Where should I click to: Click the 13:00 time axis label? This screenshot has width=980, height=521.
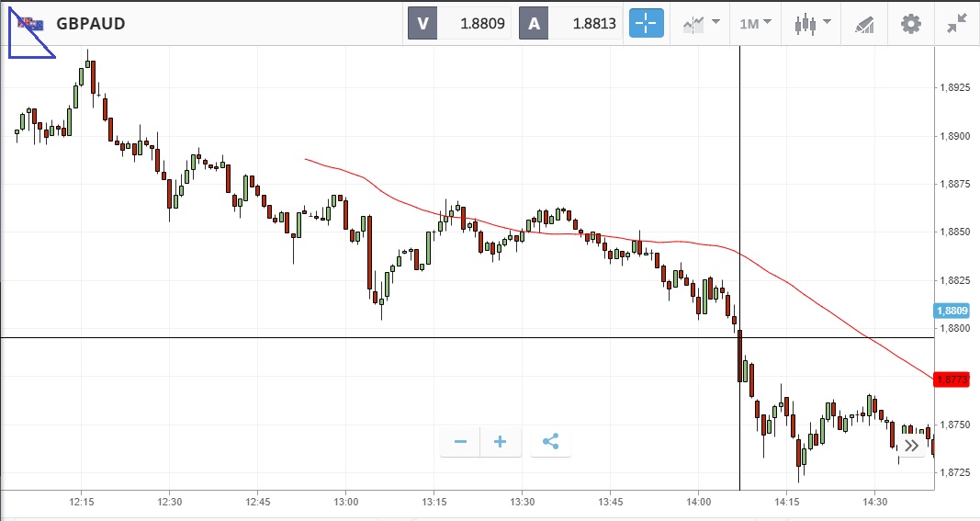coord(346,503)
